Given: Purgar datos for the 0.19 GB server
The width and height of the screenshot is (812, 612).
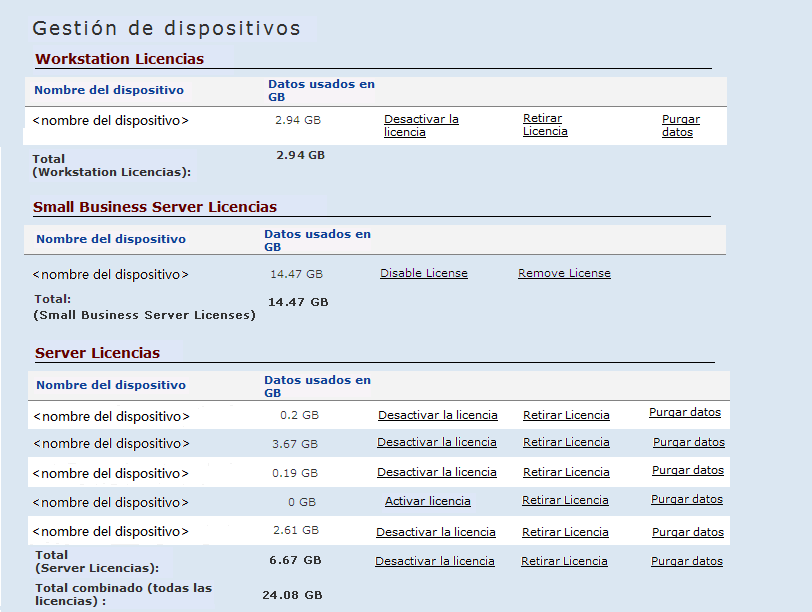Looking at the screenshot, I should (688, 470).
